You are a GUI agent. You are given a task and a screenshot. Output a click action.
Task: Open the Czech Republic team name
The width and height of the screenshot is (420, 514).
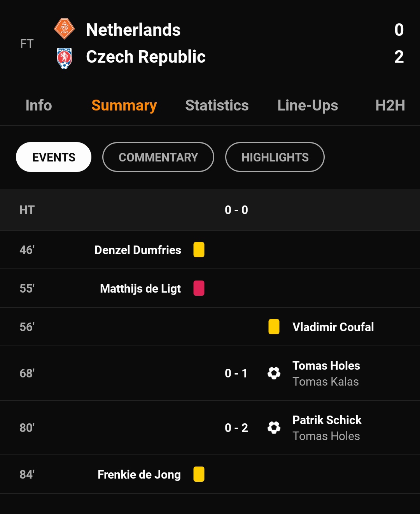(146, 57)
